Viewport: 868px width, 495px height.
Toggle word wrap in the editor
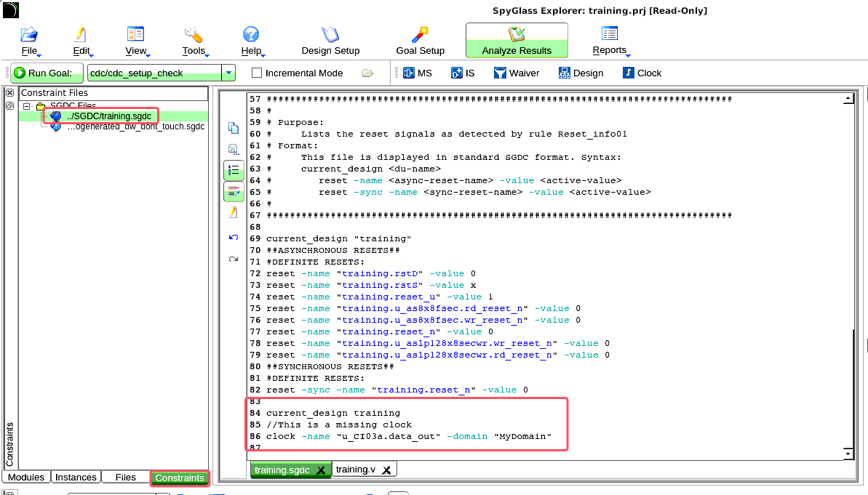(234, 192)
